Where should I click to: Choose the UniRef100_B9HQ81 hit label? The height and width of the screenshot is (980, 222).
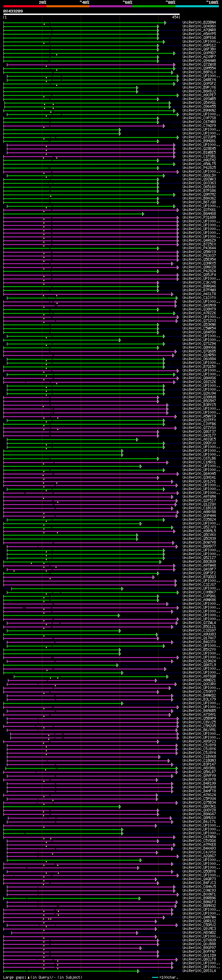pos(199,141)
